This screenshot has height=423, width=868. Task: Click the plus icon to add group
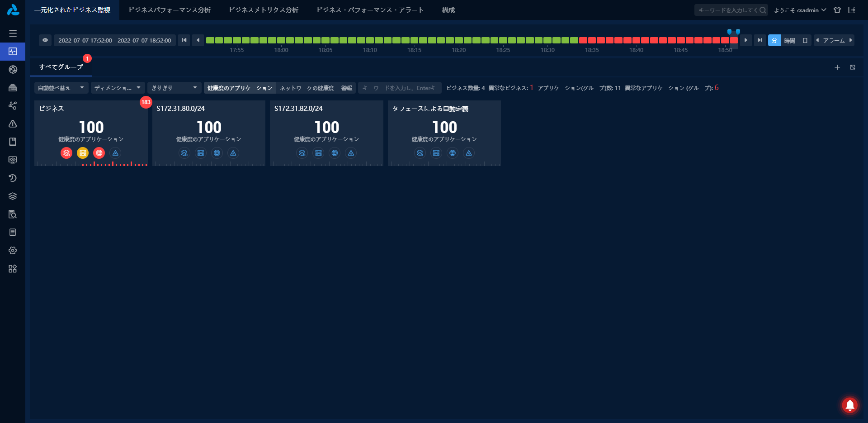click(837, 67)
